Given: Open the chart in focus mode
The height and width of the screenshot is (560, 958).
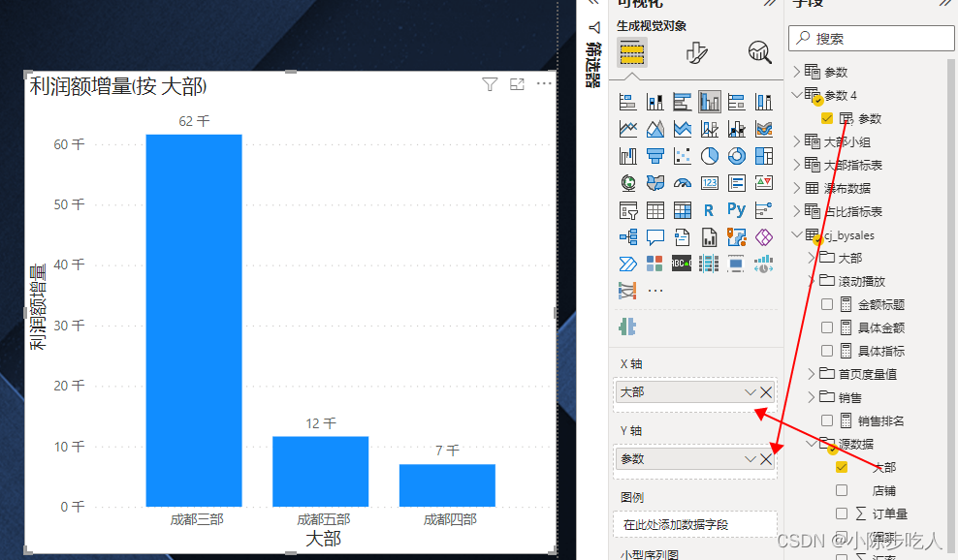Looking at the screenshot, I should click(x=517, y=84).
